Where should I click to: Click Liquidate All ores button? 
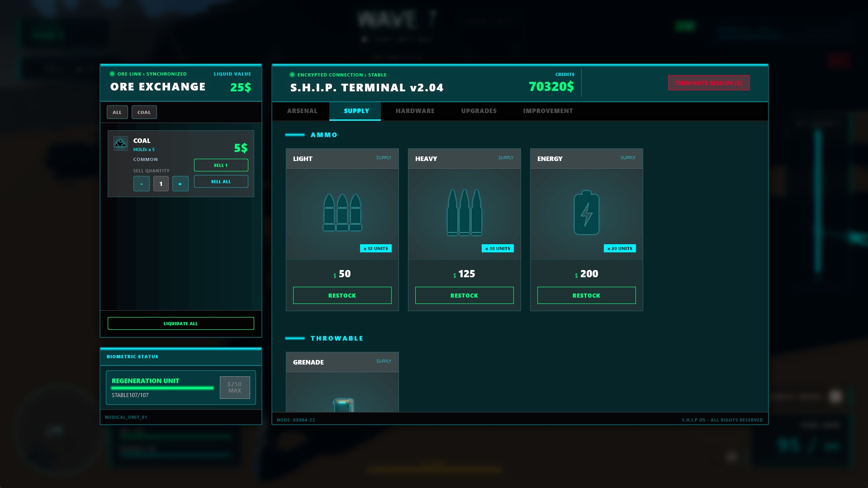180,323
